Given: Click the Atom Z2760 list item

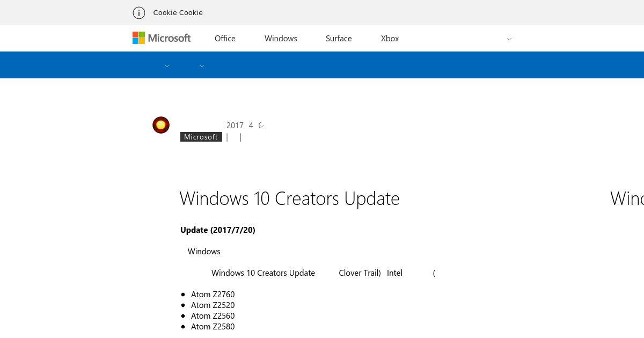Looking at the screenshot, I should click(x=213, y=295).
